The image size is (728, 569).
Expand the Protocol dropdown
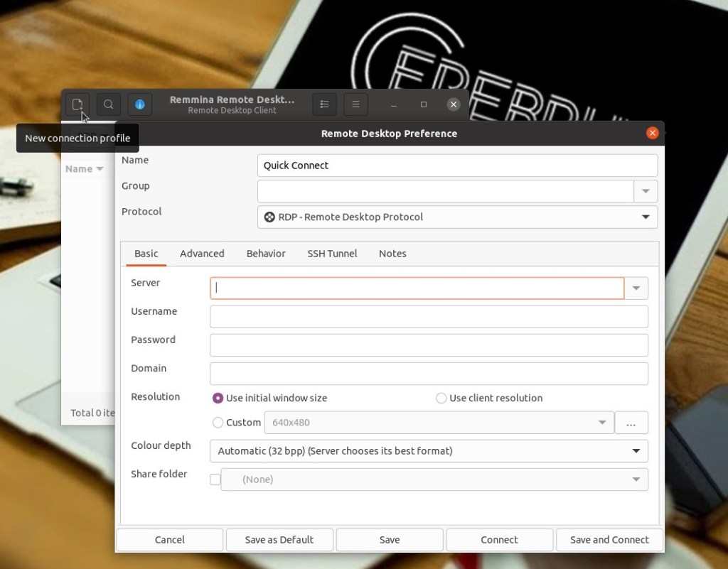pyautogui.click(x=646, y=217)
